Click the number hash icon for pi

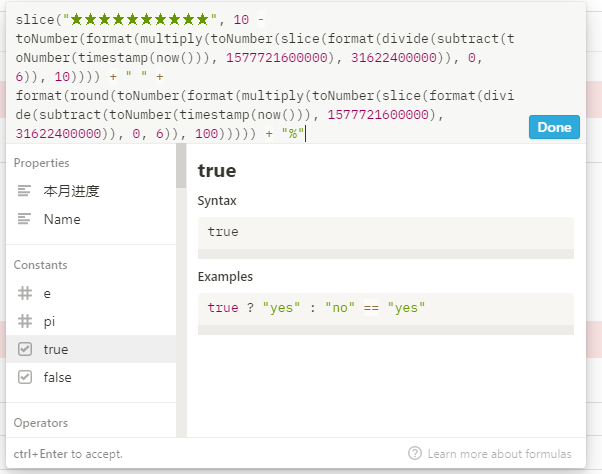pyautogui.click(x=25, y=321)
